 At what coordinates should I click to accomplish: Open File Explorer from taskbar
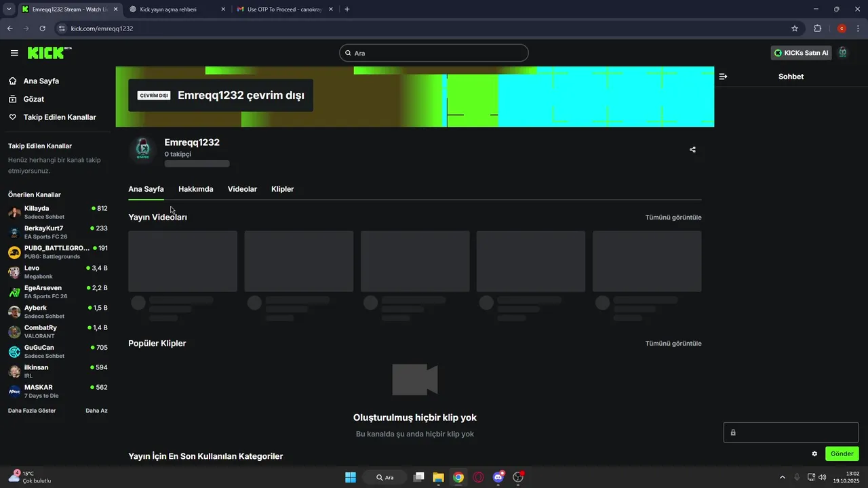[439, 477]
